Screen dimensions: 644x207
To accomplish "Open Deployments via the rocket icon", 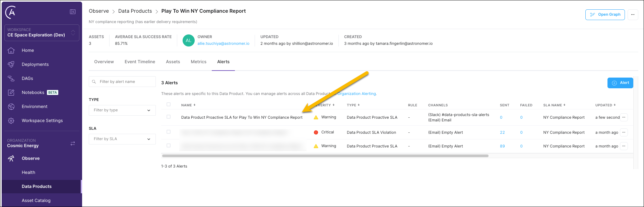I will 11,65.
